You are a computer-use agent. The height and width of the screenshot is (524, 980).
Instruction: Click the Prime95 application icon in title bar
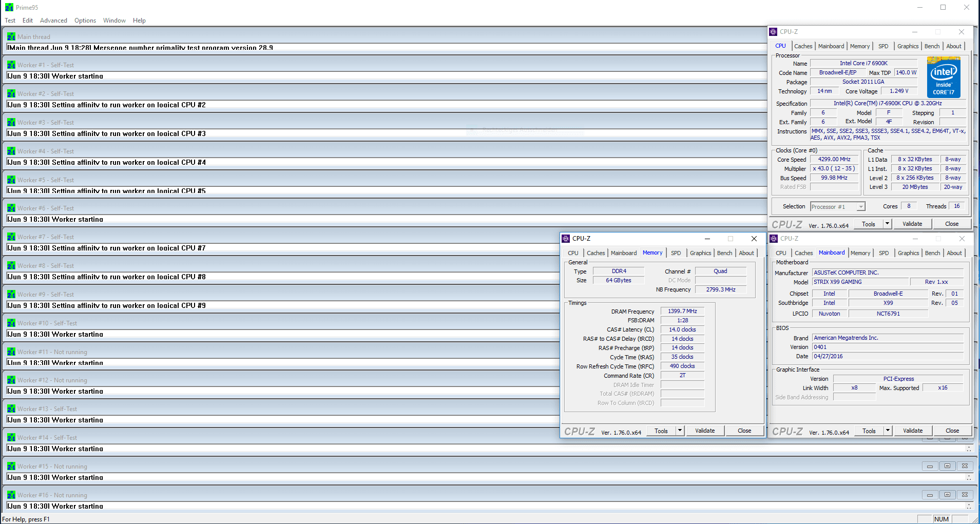(9, 7)
